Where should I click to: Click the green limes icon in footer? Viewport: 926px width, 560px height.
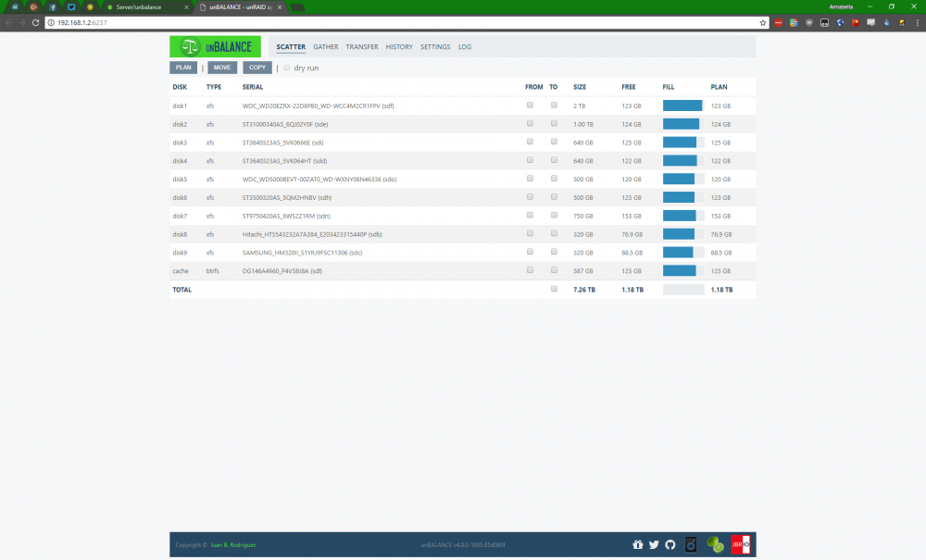715,544
